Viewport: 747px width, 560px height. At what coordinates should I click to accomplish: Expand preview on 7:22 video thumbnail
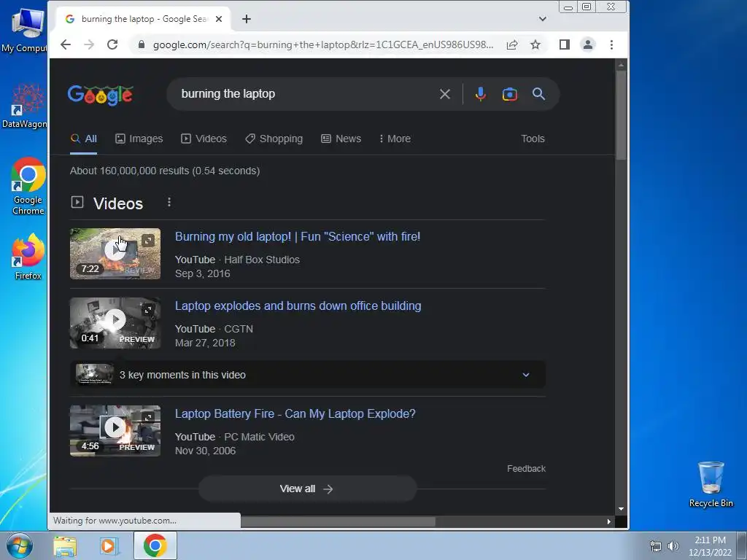click(x=148, y=241)
